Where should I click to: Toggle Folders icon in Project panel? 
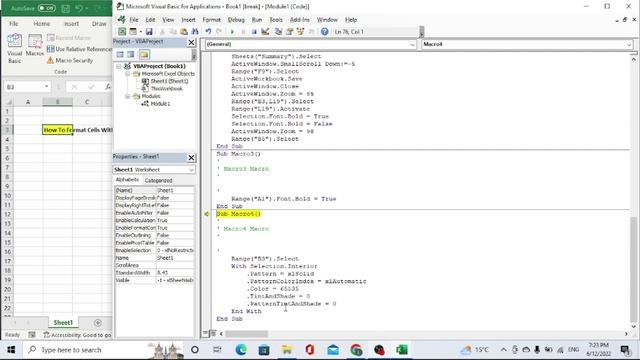point(144,54)
